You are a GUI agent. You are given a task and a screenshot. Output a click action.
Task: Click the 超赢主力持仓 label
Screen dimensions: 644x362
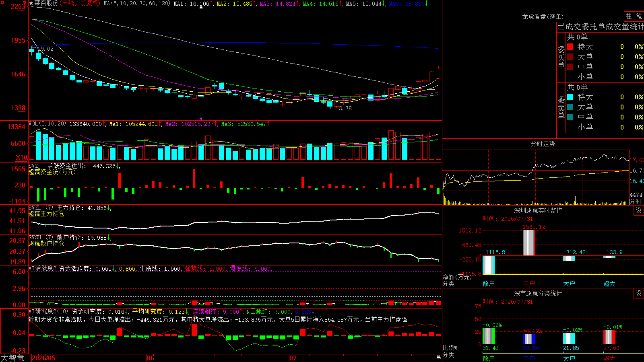coord(46,214)
